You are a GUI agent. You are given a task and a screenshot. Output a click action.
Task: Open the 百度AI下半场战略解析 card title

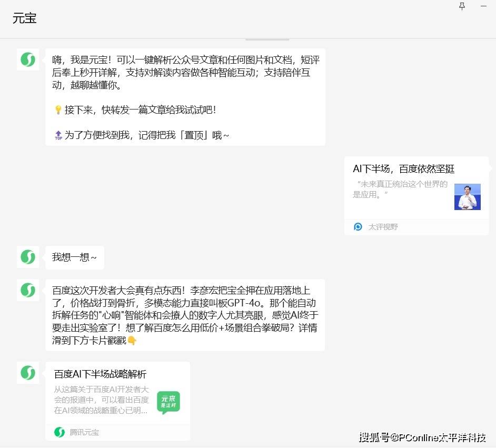click(100, 374)
